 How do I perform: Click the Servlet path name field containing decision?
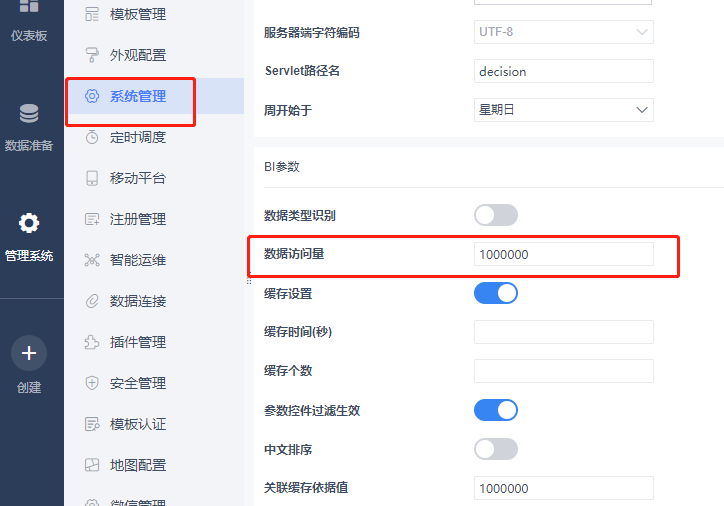point(564,71)
